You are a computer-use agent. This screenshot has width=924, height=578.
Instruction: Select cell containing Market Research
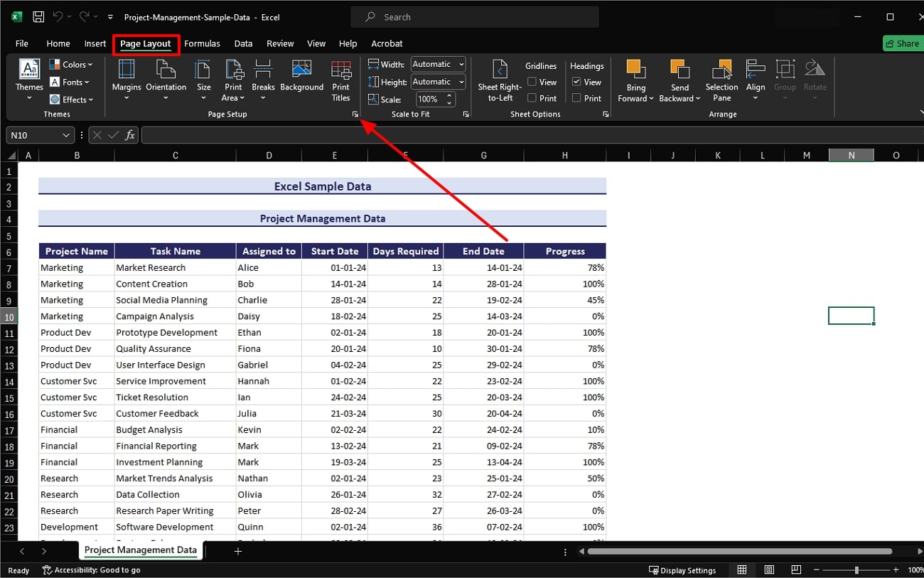(175, 267)
